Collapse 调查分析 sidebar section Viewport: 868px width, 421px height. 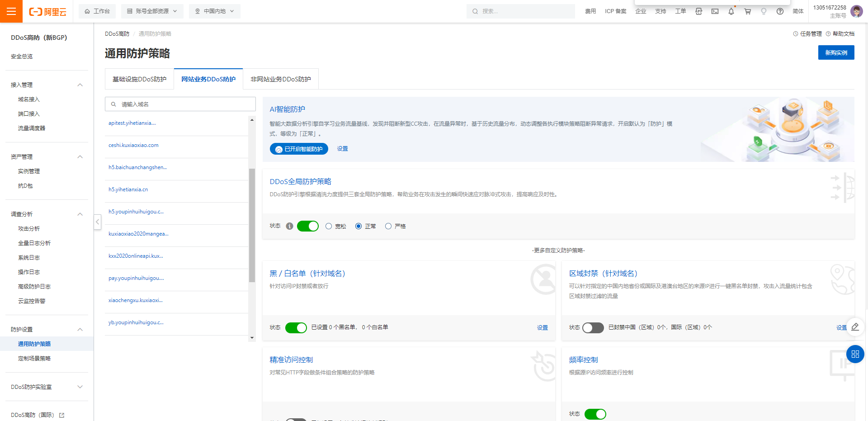coord(80,214)
